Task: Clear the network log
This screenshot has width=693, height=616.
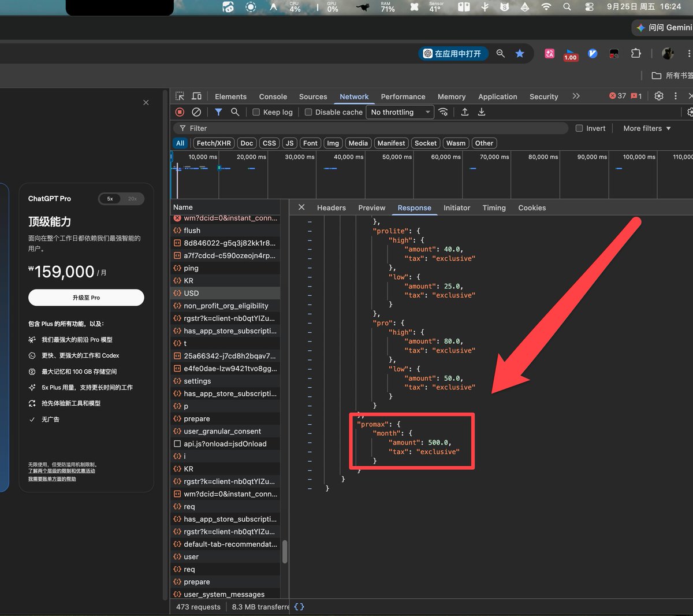Action: pos(196,112)
